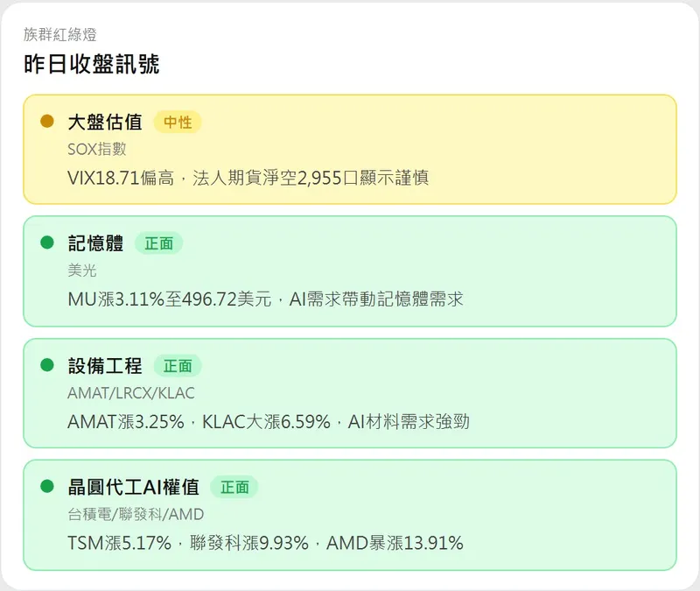Click the TSM漲5.17% description line
Viewport: 700px width, 591px height.
(x=266, y=543)
